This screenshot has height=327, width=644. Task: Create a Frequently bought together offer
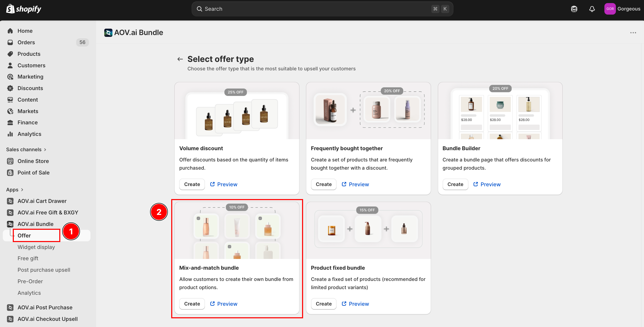(x=324, y=184)
